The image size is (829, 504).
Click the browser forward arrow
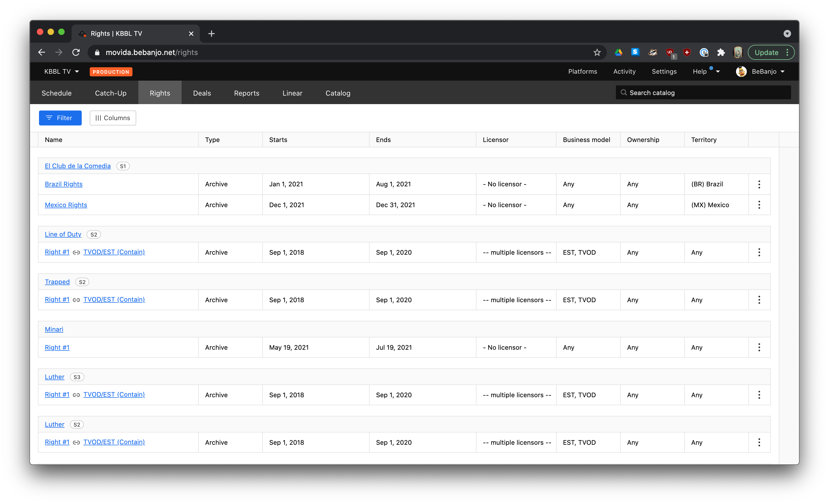click(x=59, y=52)
